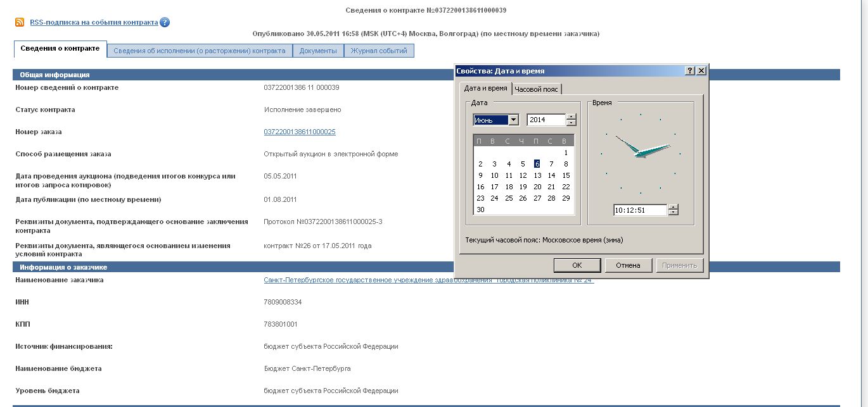Switch to Часовой пояс dialog tab
This screenshot has height=407, width=868.
click(537, 89)
